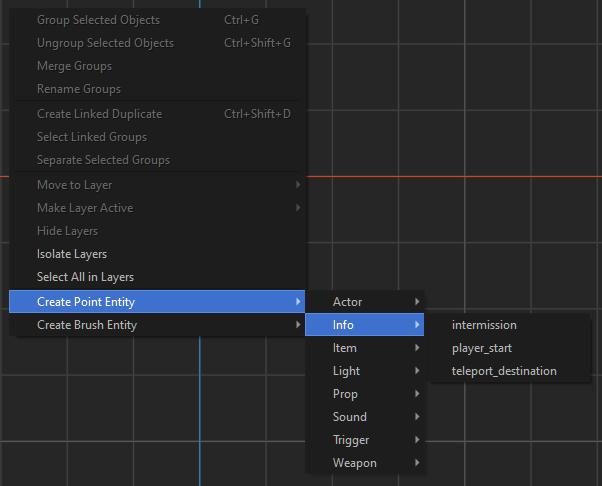Click the Group Selected Objects entry
Image resolution: width=602 pixels, height=486 pixels.
tap(98, 20)
